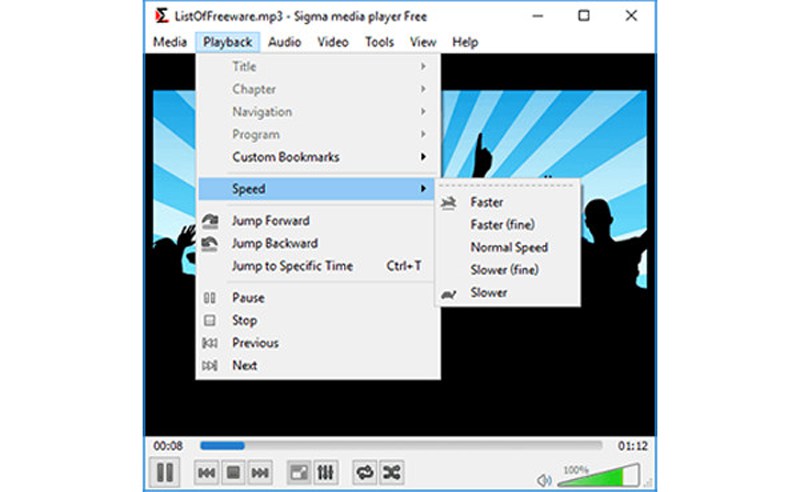Skip to previous track in control bar
The image size is (800, 492).
[x=207, y=473]
